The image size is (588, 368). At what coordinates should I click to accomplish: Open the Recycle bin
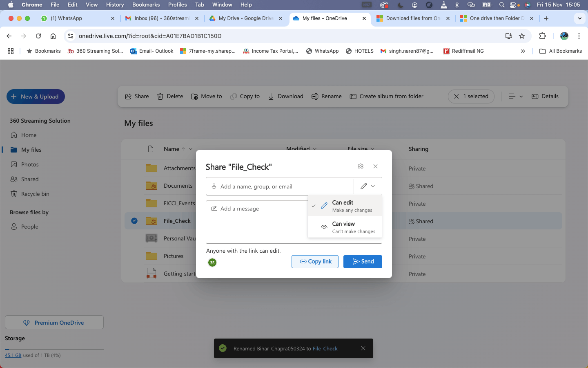pos(35,194)
